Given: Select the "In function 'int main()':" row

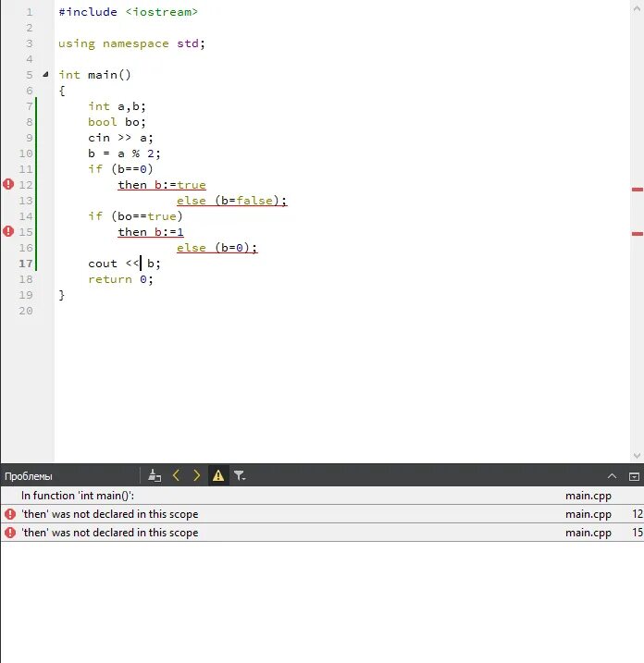Looking at the screenshot, I should (322, 496).
